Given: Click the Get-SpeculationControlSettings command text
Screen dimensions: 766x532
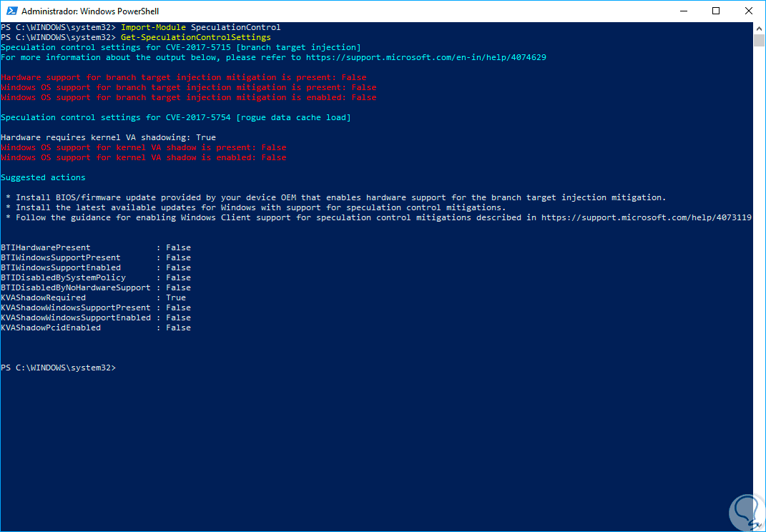Looking at the screenshot, I should coord(196,37).
